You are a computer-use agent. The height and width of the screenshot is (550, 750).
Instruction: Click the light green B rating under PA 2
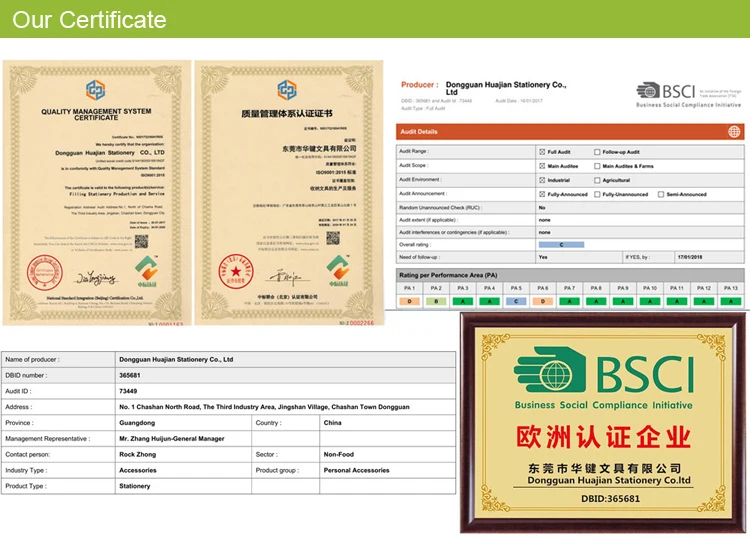[x=436, y=301]
